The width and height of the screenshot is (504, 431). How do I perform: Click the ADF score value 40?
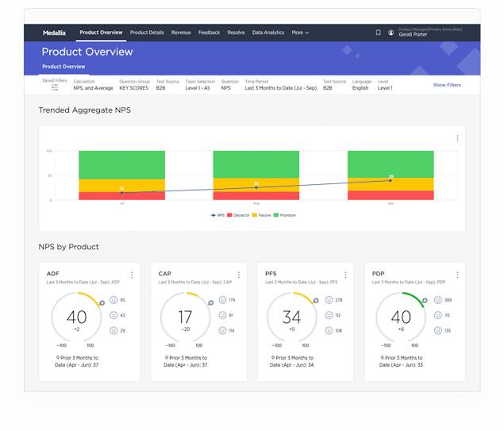click(77, 317)
